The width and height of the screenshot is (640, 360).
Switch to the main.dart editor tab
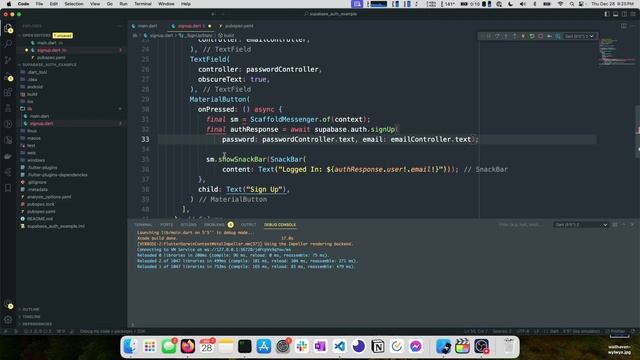click(148, 26)
